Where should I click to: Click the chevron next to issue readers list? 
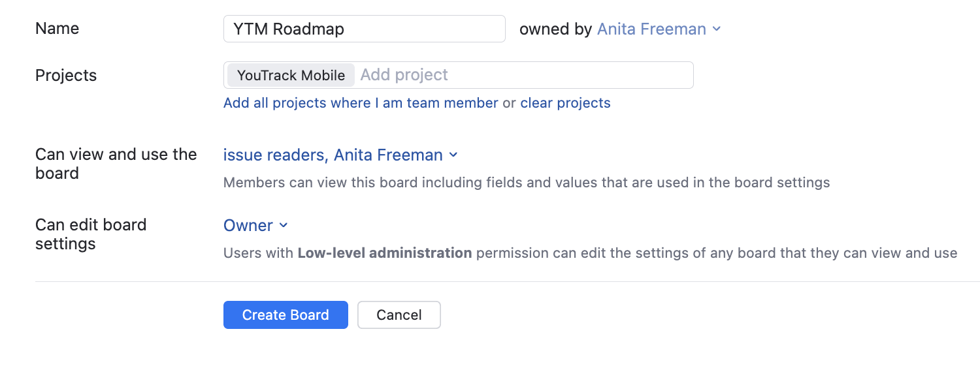tap(454, 155)
